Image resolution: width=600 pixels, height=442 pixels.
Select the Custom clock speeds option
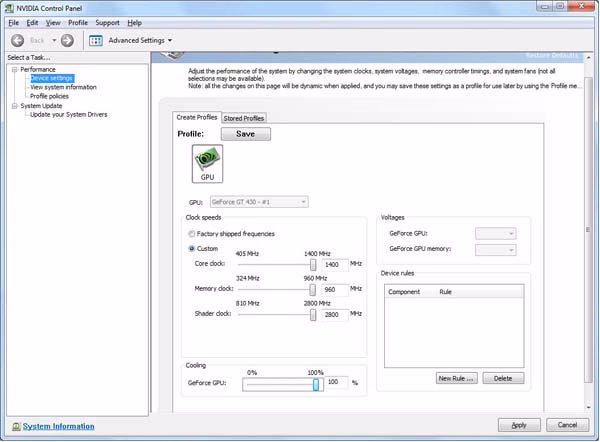click(192, 248)
